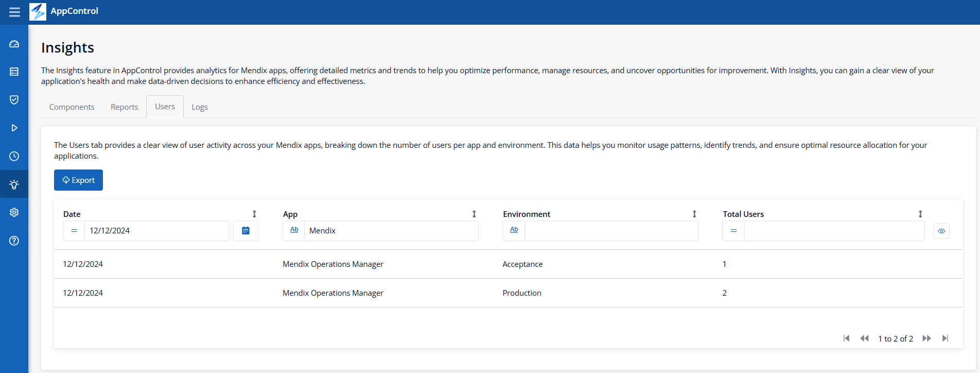The image size is (980, 373).
Task: Click the App column header label
Action: coord(290,214)
